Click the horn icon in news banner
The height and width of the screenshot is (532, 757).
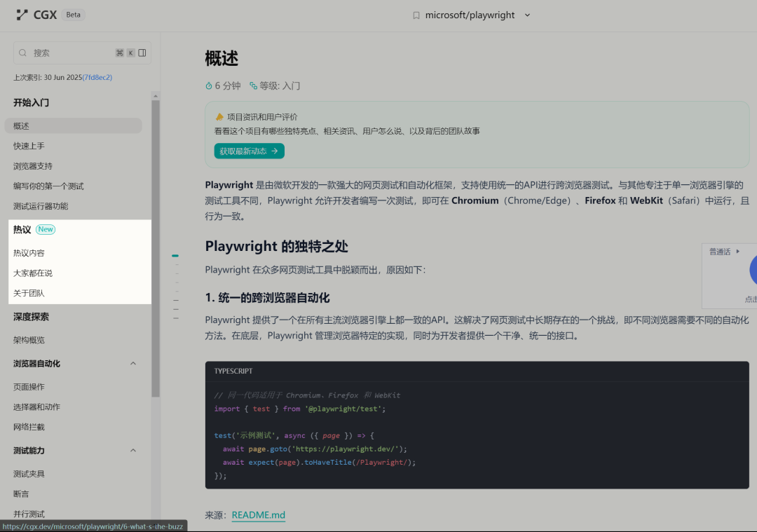219,117
